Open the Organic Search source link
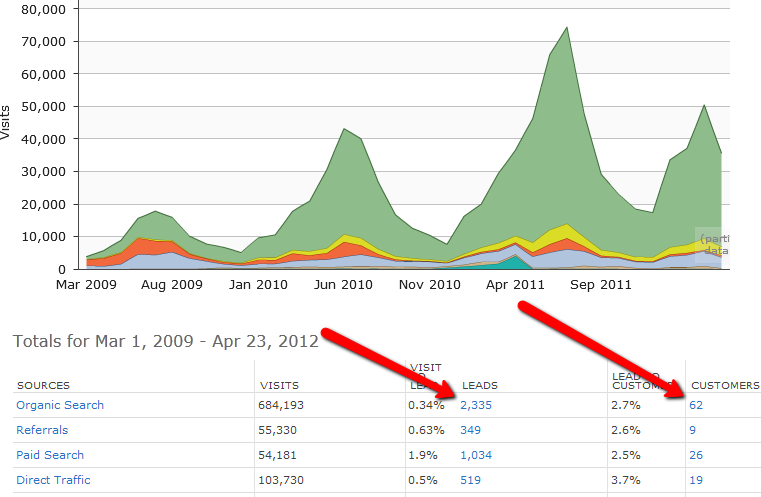 60,405
